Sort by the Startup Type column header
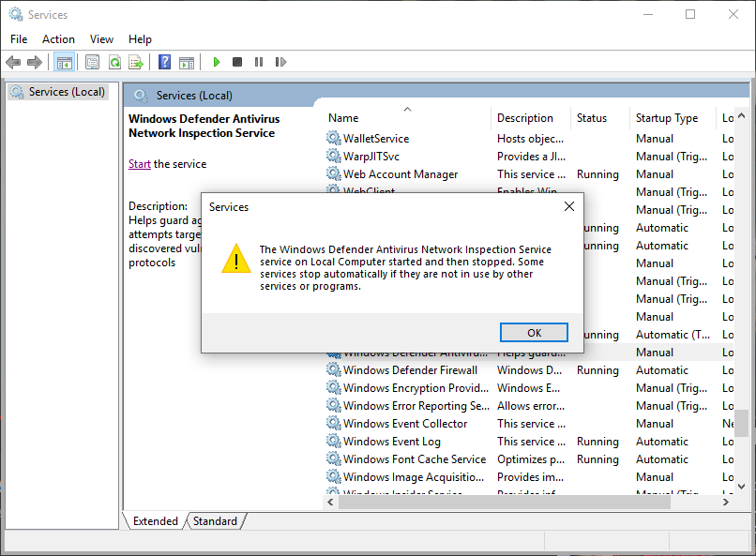This screenshot has height=556, width=756. point(667,118)
